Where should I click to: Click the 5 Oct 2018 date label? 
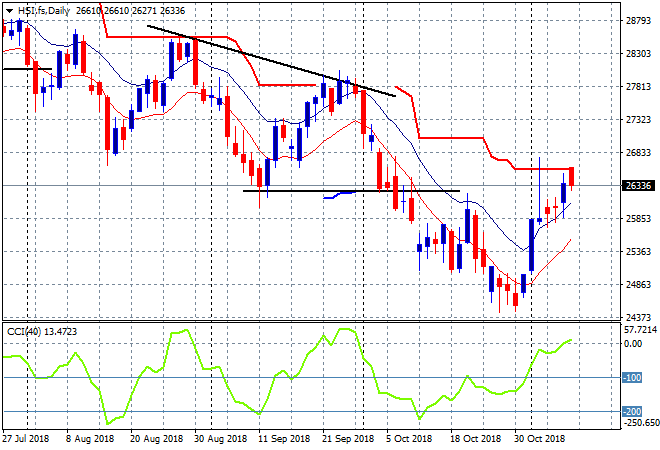click(x=409, y=439)
